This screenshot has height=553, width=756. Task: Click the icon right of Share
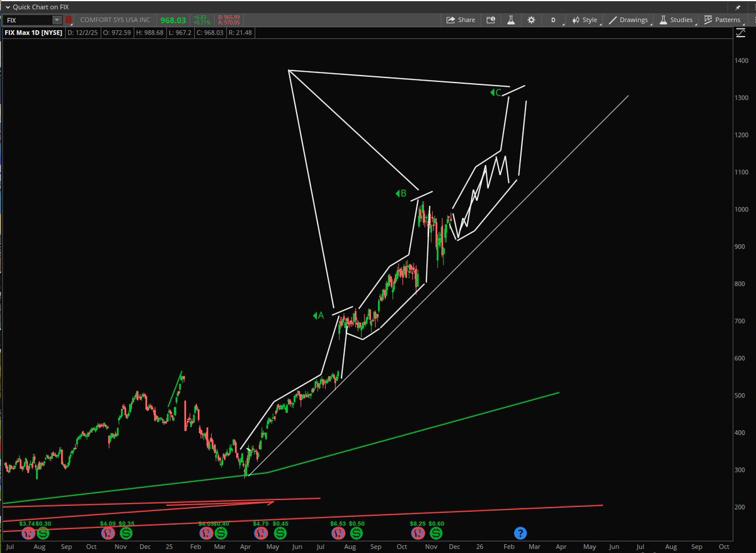coord(491,20)
